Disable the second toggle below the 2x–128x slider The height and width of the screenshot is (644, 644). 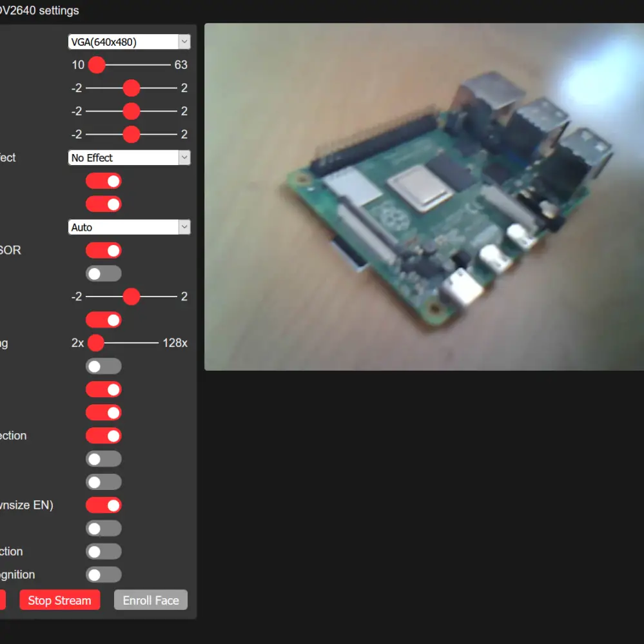point(104,389)
